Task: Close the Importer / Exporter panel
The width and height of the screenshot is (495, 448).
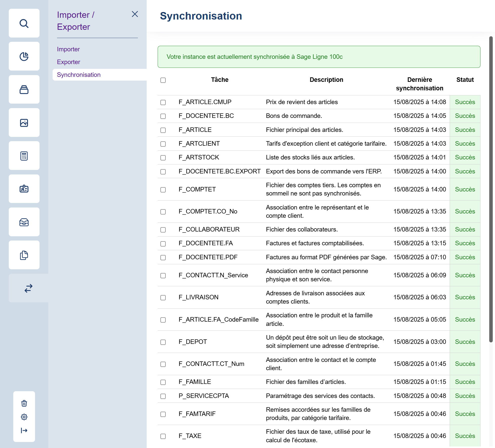Action: pos(135,14)
